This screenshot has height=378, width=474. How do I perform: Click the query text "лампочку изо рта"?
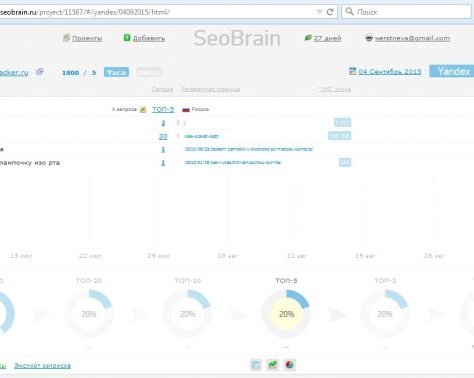pos(30,163)
